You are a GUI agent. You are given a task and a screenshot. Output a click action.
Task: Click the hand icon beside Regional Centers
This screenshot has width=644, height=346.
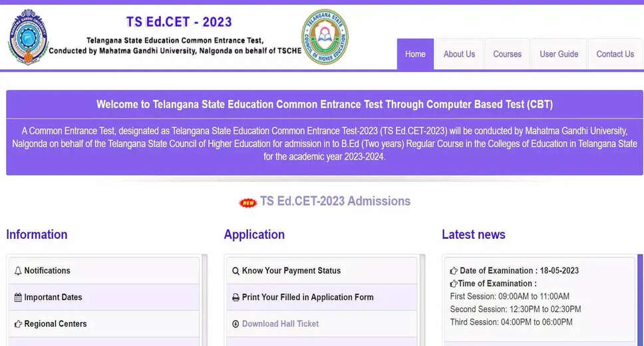18,324
